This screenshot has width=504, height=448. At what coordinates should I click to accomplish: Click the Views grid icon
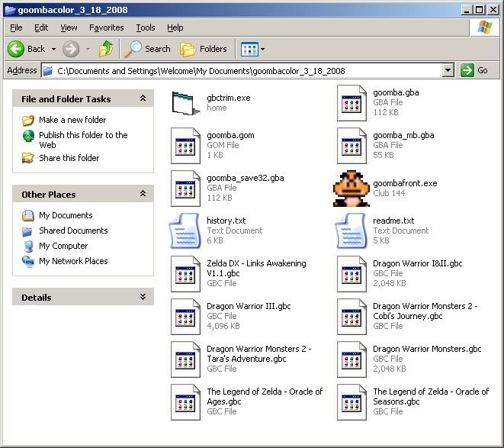249,49
